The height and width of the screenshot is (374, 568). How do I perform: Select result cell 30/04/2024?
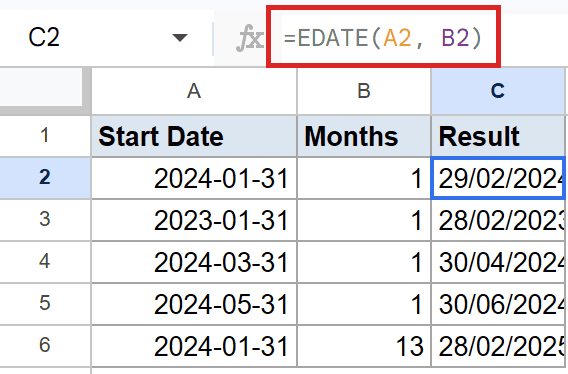tap(498, 262)
